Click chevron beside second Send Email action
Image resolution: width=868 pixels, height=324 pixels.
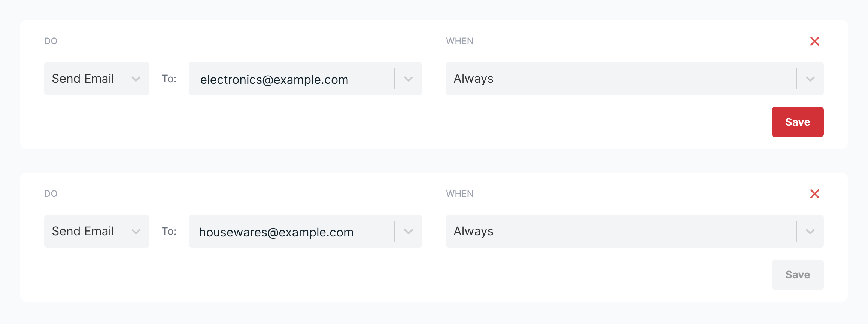136,232
